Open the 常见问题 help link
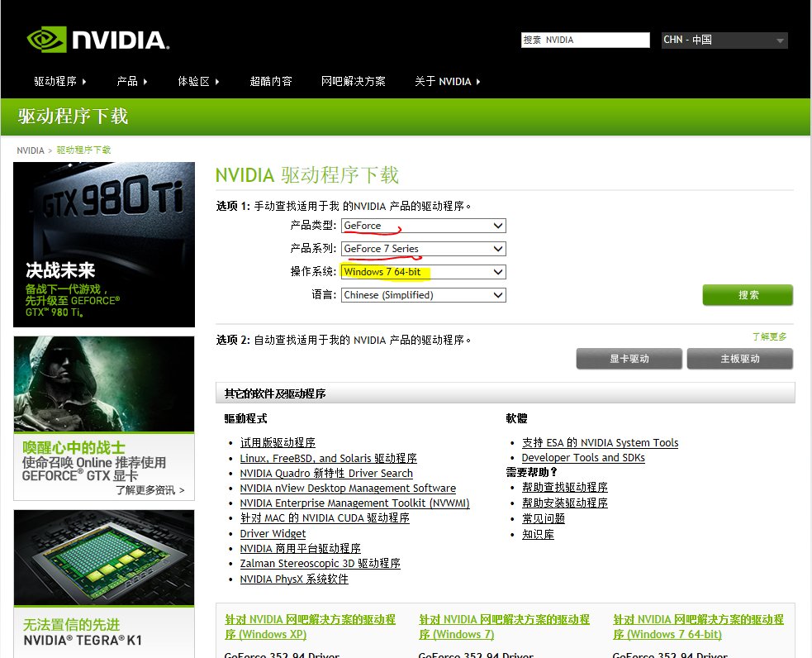Image resolution: width=812 pixels, height=658 pixels. (x=543, y=518)
